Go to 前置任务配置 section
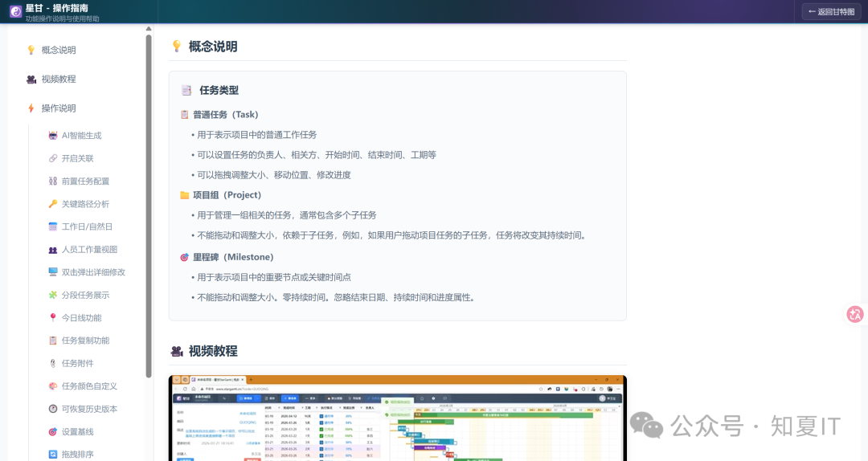This screenshot has width=868, height=461. pos(85,181)
